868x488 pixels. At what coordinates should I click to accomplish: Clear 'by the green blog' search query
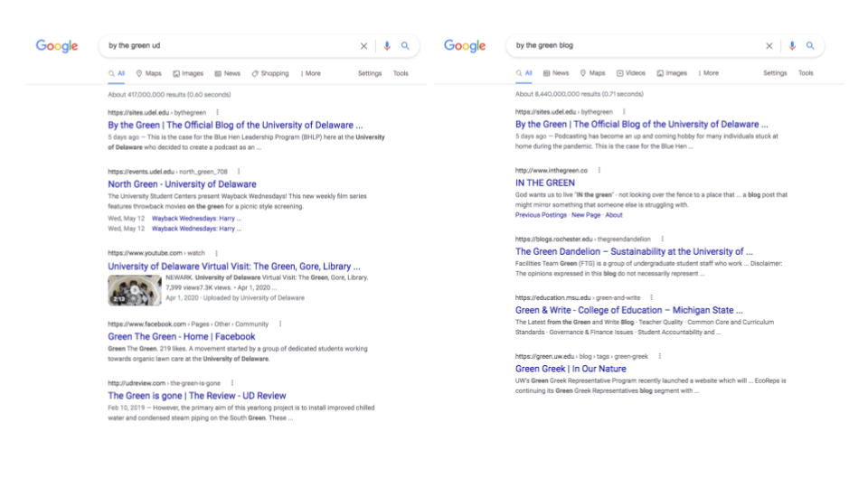(769, 46)
